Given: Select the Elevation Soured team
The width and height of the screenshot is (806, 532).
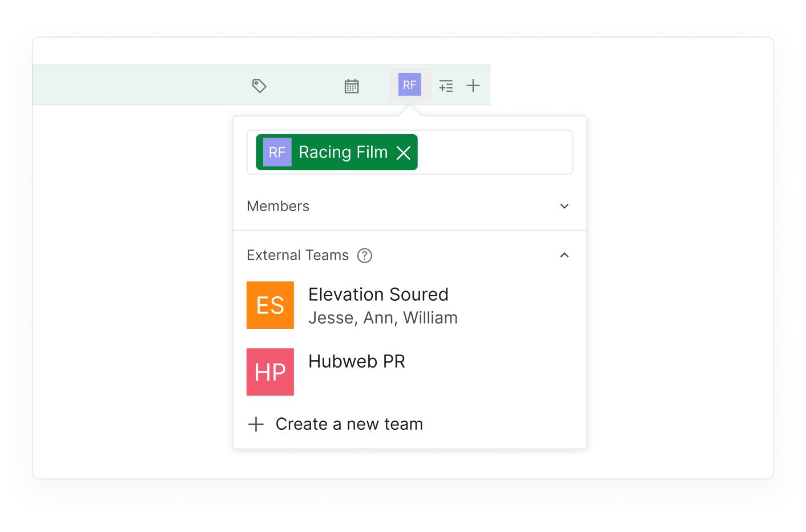Looking at the screenshot, I should pyautogui.click(x=378, y=295).
